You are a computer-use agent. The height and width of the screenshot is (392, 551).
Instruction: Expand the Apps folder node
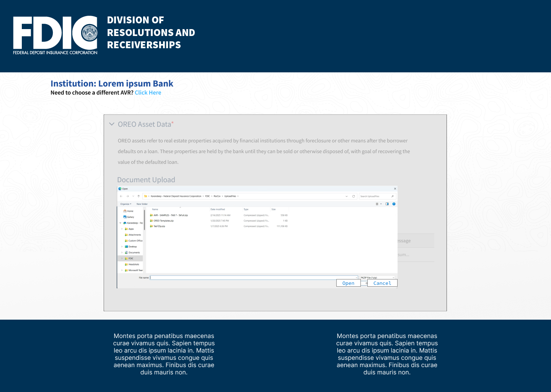point(122,229)
